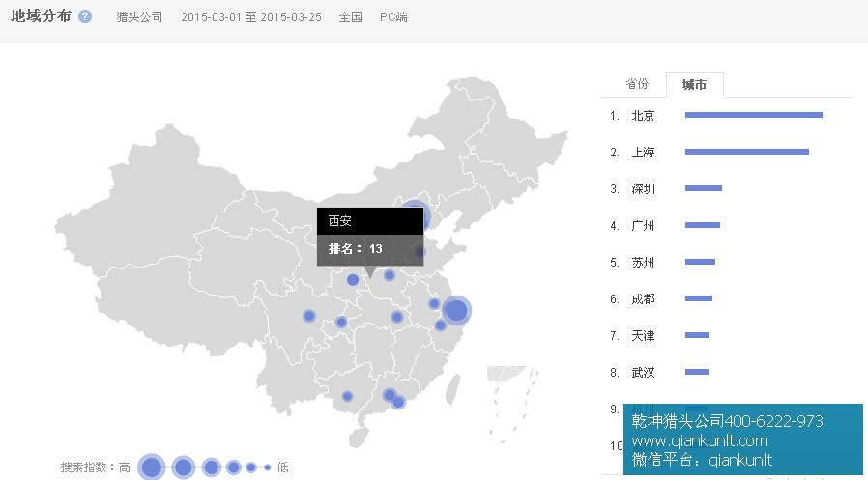Select 上海 in the city ranking list

coord(643,153)
